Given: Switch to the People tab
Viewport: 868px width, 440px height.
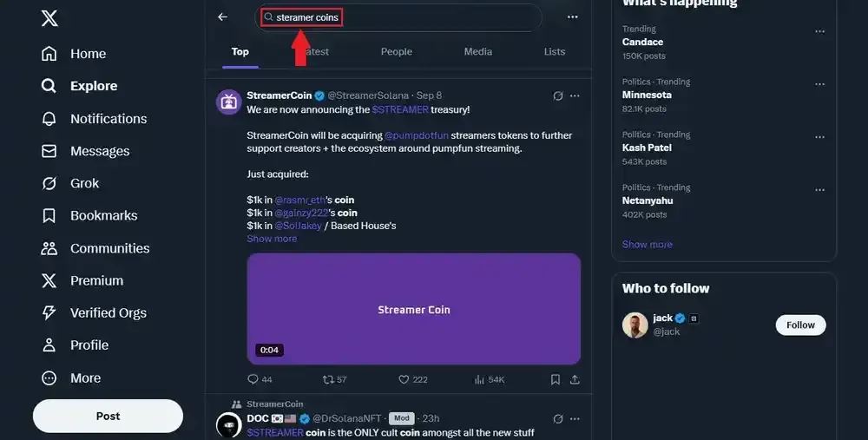Looking at the screenshot, I should click(396, 51).
